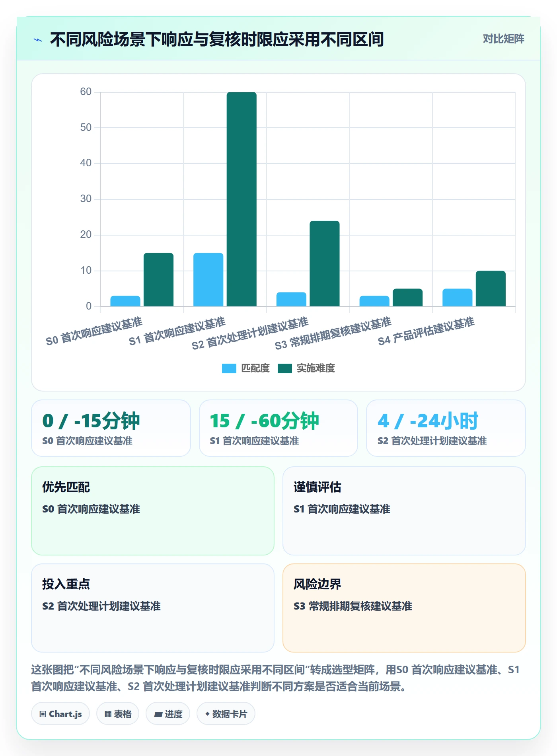Select the 风险边界 matrix card
Viewport: 557px width, 756px height.
pyautogui.click(x=404, y=608)
